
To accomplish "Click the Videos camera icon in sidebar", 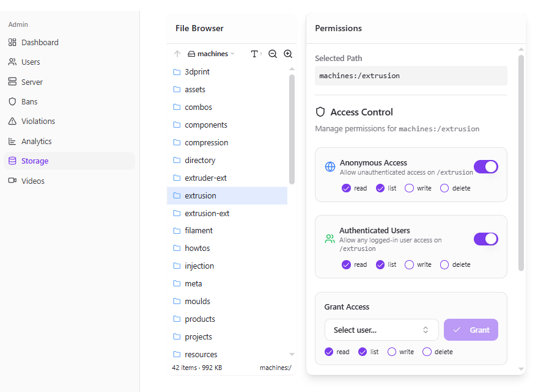I will [12, 181].
